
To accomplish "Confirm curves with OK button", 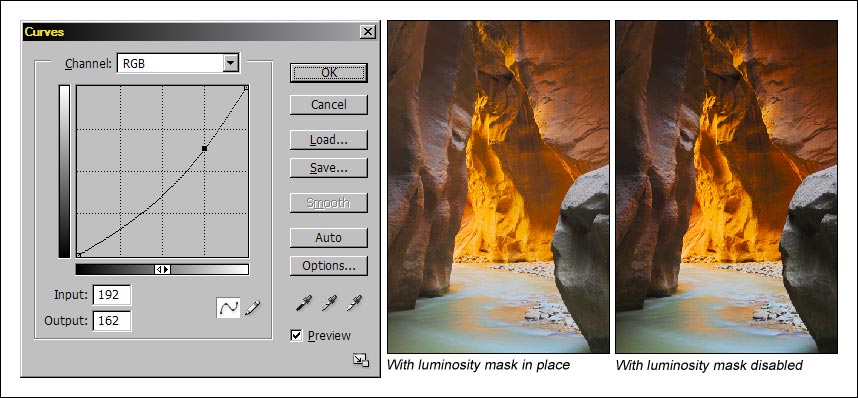I will [x=328, y=73].
